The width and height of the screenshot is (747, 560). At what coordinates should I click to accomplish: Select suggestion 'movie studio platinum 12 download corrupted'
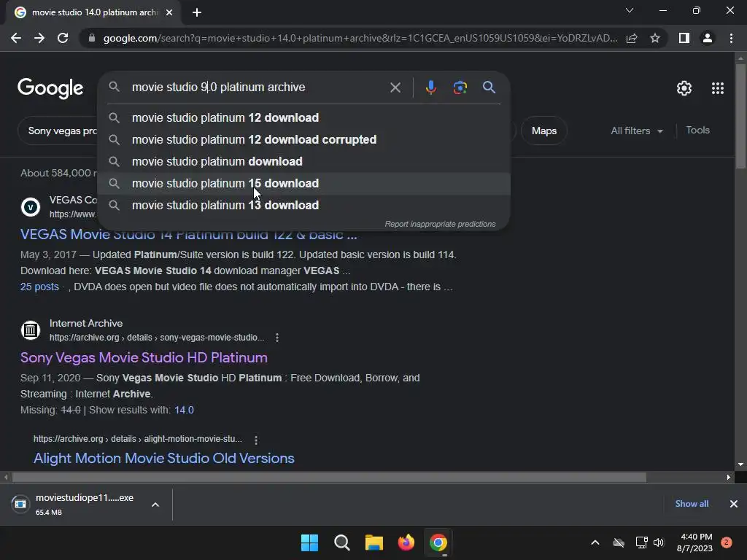pos(304,139)
